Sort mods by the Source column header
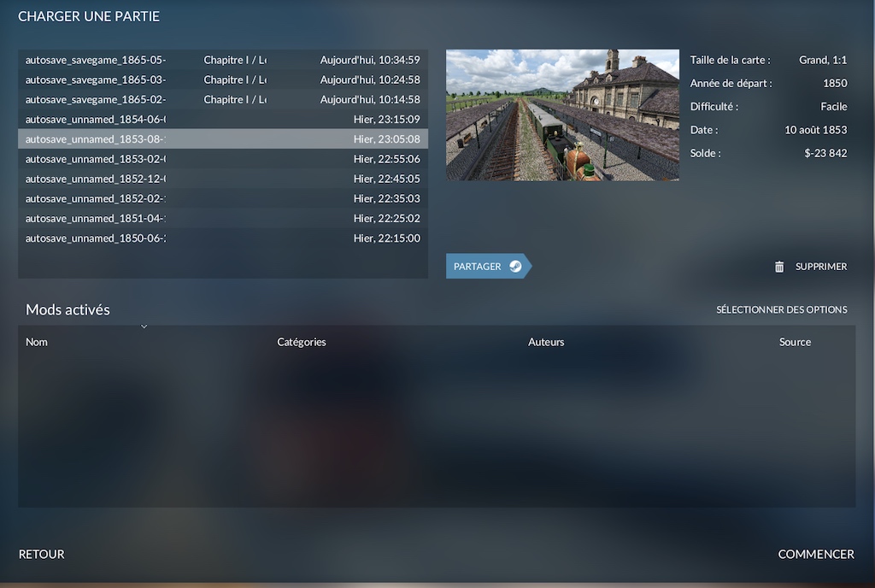Screen dimensions: 875x588 (x=795, y=342)
